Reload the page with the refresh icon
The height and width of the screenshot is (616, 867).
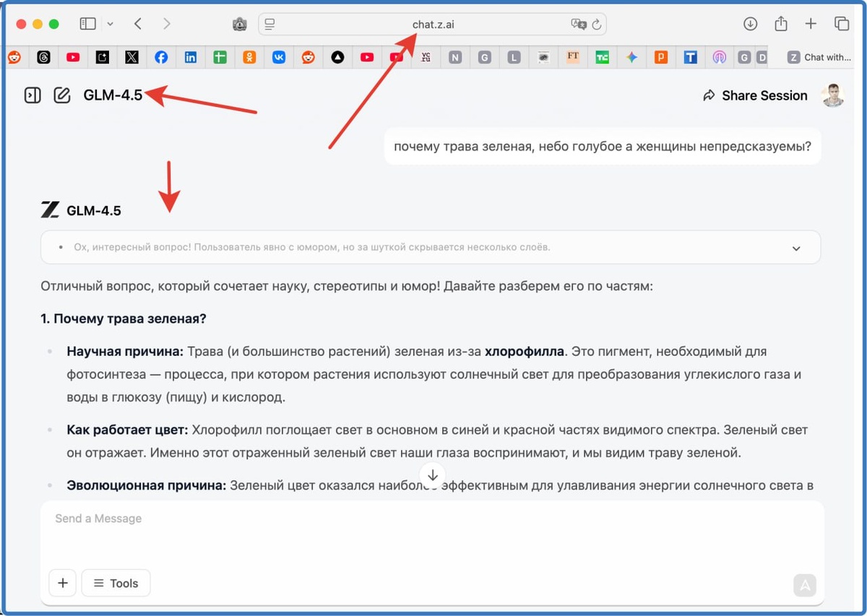point(597,25)
